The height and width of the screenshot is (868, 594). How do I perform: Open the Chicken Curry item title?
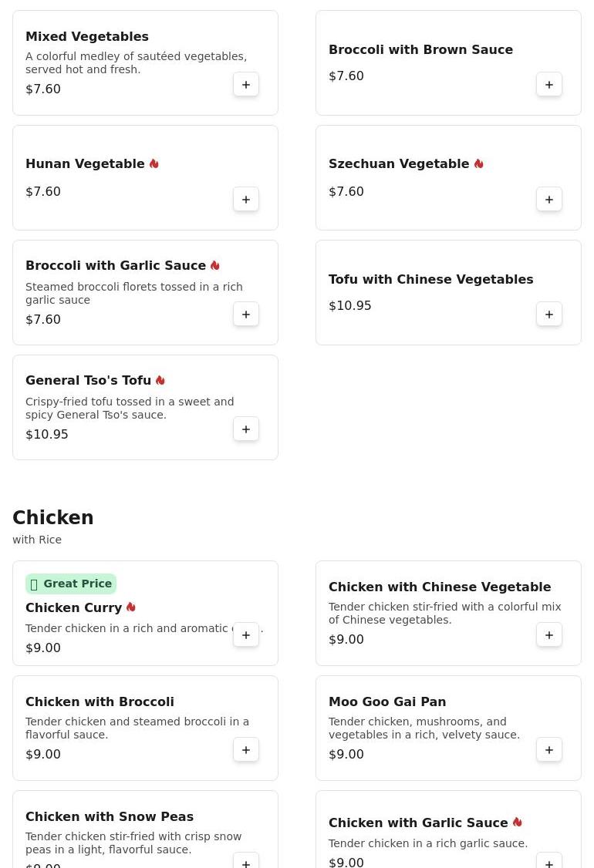coord(74,607)
